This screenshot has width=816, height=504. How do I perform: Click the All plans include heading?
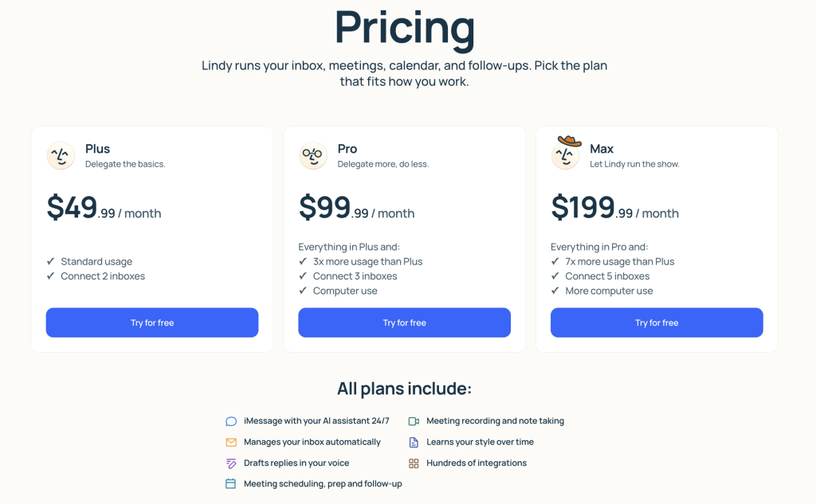click(x=404, y=389)
